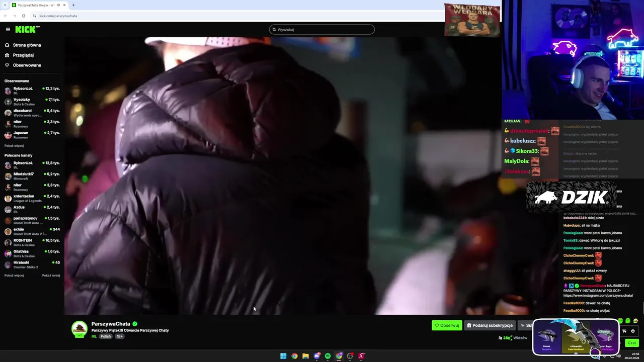The image size is (644, 362).
Task: Open the Obserwowane followed page
Action: (27, 65)
